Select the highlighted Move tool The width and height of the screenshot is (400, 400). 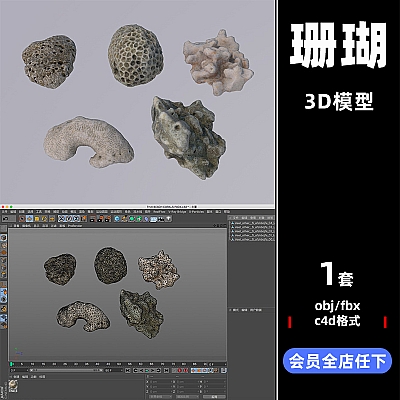coord(29,219)
